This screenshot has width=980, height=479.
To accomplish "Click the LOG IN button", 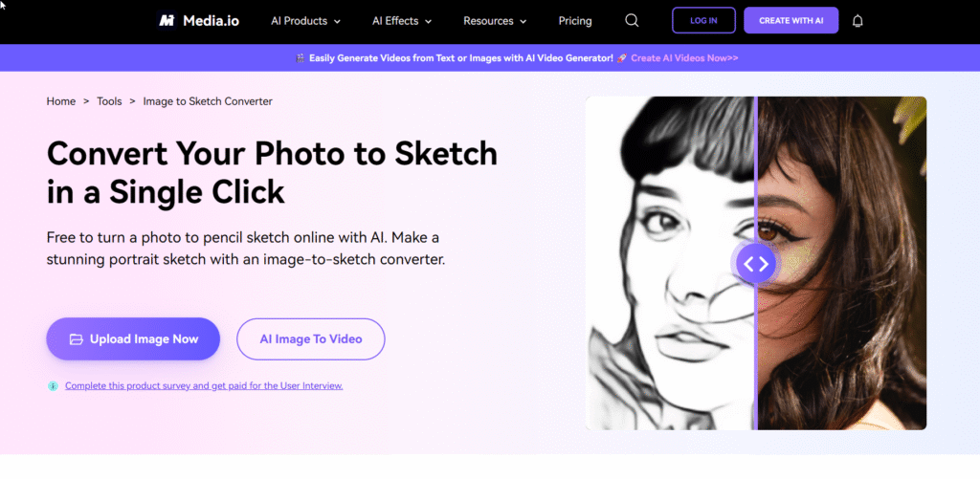I will tap(703, 21).
